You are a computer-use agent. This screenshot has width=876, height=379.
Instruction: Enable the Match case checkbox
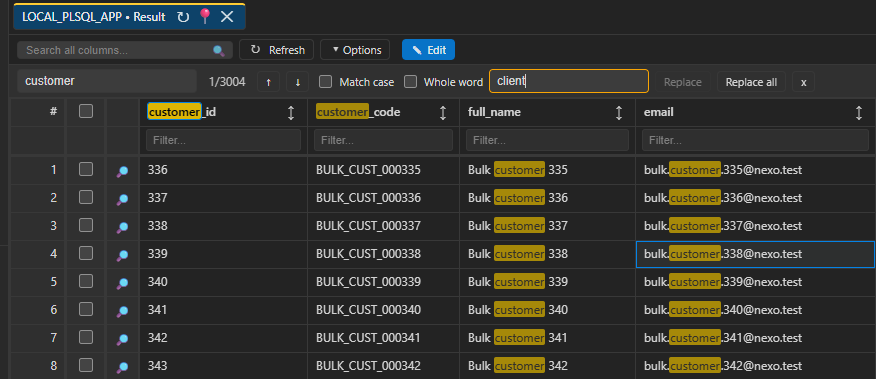coord(325,82)
